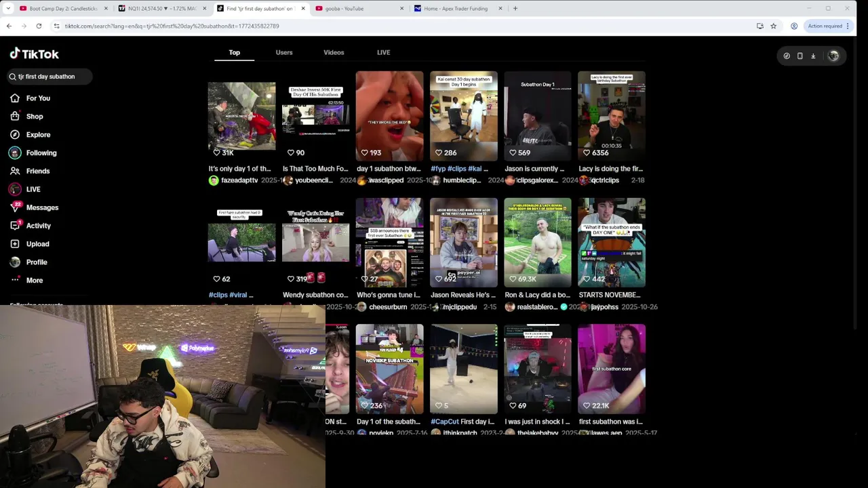The width and height of the screenshot is (868, 488).
Task: Go back in browser
Action: (x=9, y=26)
